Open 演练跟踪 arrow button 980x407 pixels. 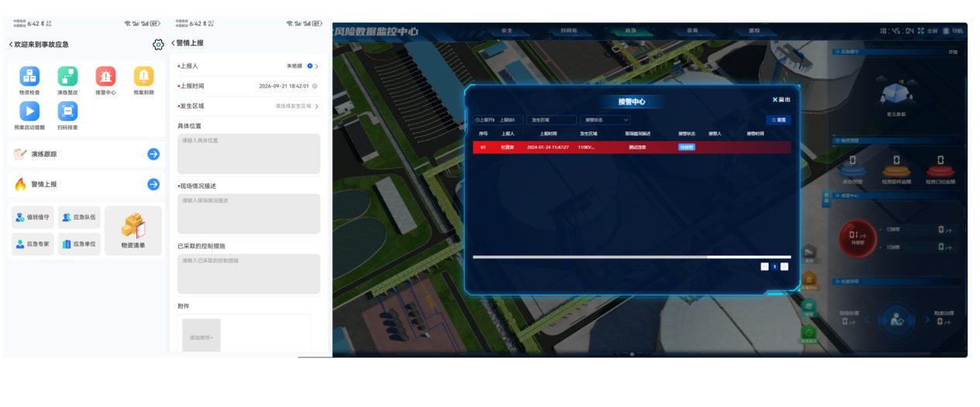click(x=153, y=154)
